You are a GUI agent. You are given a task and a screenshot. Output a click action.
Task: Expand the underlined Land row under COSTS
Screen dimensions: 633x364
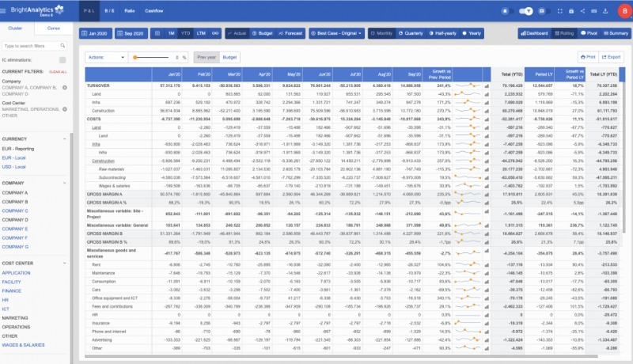[96, 127]
